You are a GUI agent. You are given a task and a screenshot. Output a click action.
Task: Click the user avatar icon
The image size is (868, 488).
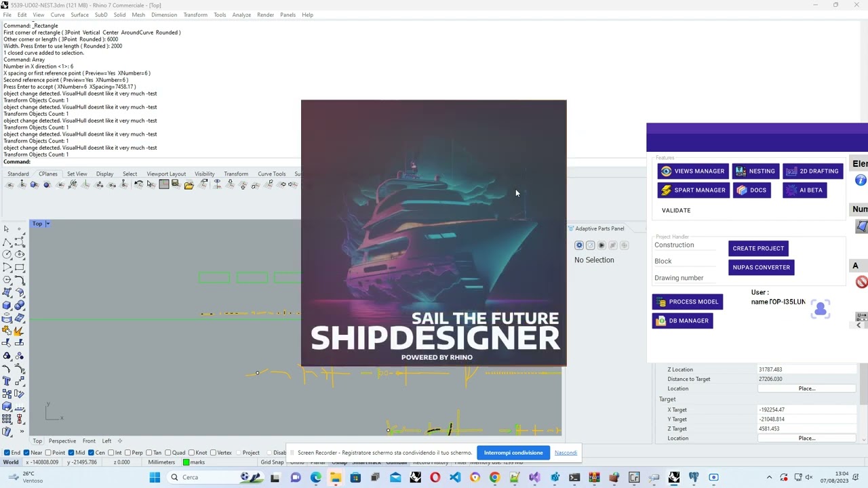click(x=821, y=310)
